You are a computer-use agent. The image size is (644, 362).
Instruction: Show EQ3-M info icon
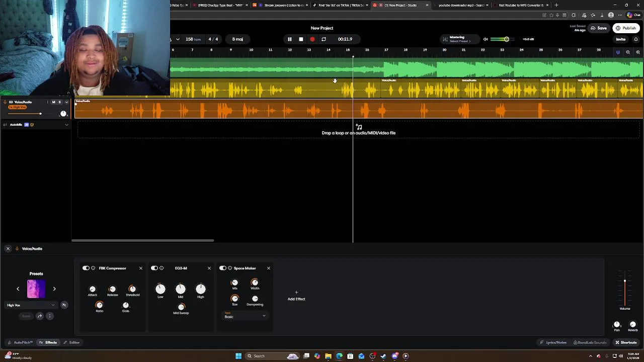click(162, 268)
